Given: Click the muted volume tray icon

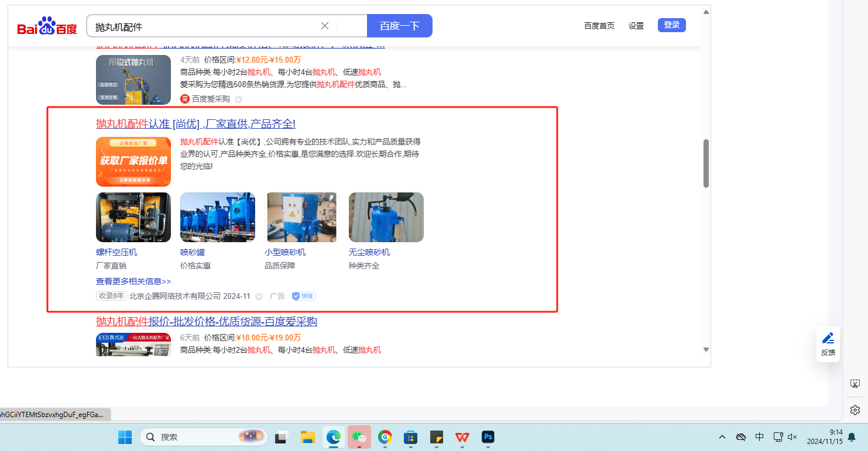Looking at the screenshot, I should coord(793,437).
